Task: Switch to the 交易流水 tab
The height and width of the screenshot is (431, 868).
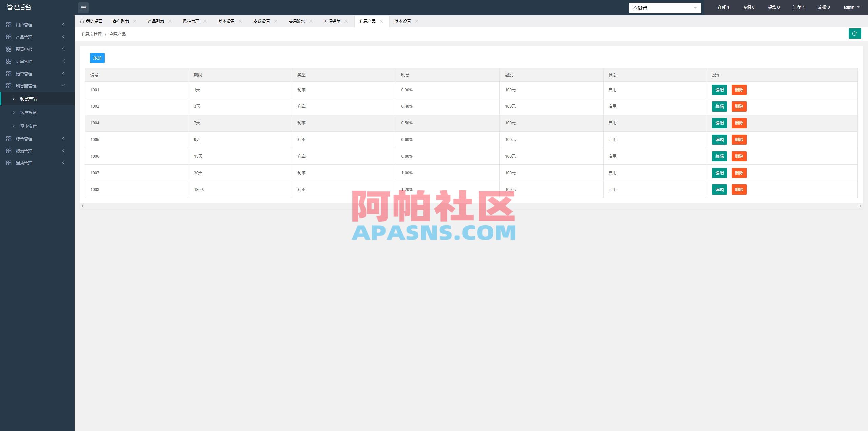Action: [297, 21]
